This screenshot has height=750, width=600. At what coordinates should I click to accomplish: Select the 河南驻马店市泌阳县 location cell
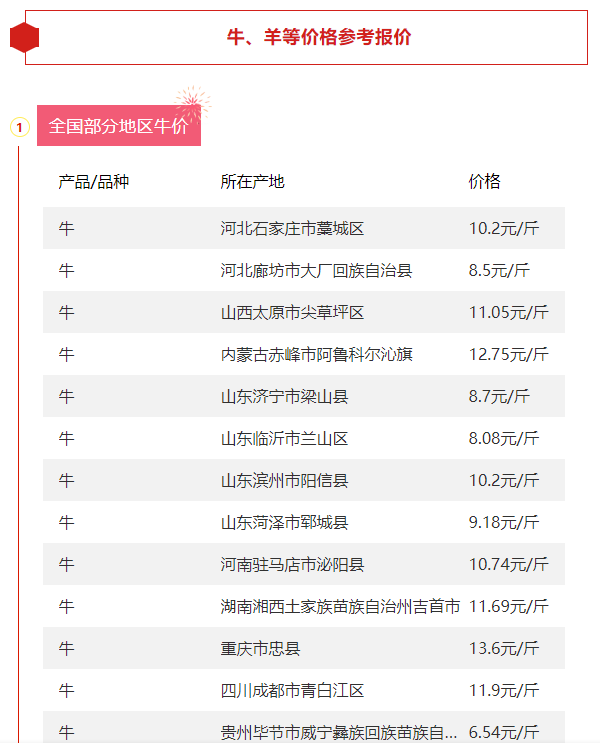pyautogui.click(x=292, y=565)
